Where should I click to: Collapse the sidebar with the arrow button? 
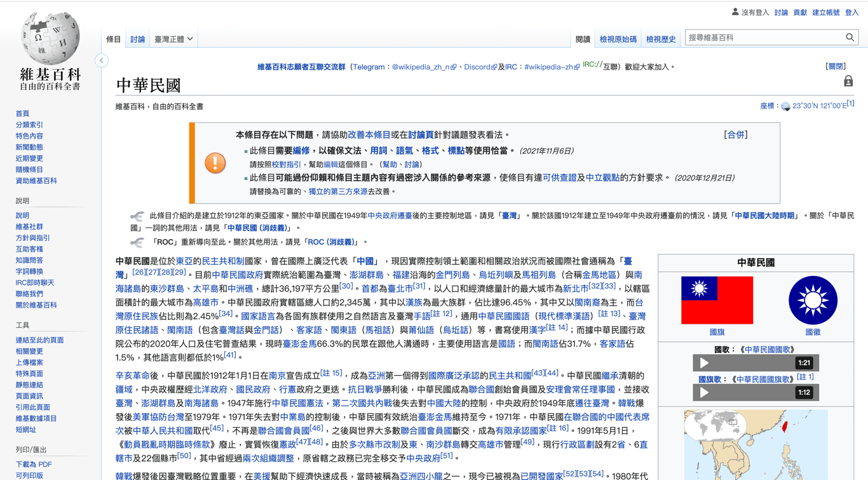coord(102,60)
